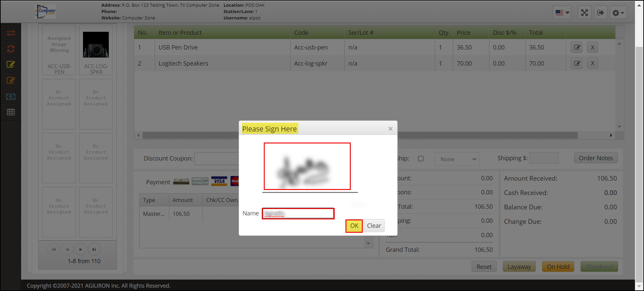Go to last product page
644x291 pixels.
tap(94, 249)
